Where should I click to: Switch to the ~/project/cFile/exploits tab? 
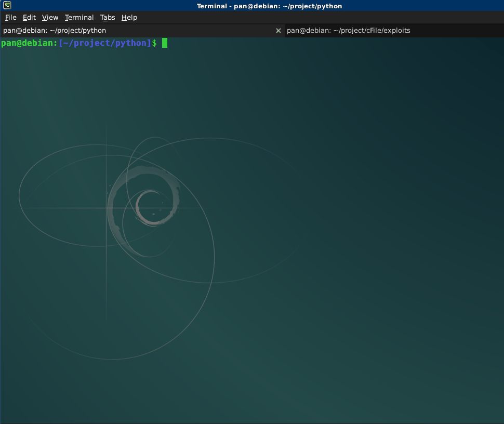(x=394, y=31)
